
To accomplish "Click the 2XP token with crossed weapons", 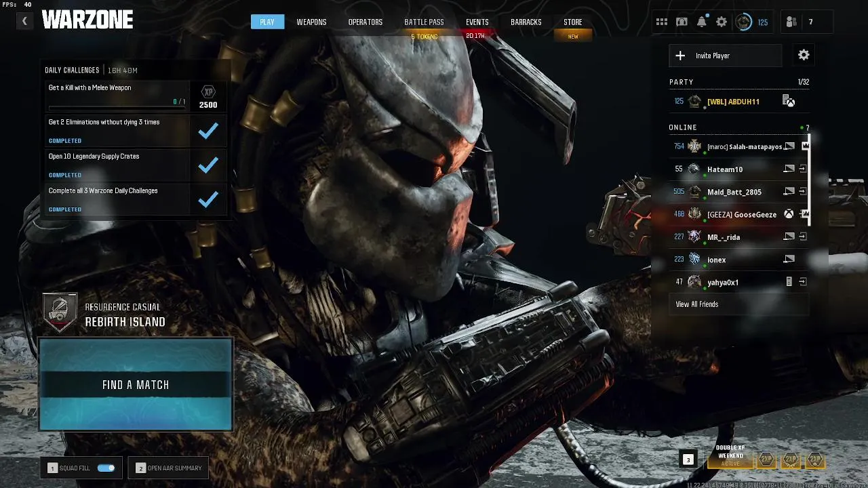I will pos(791,460).
